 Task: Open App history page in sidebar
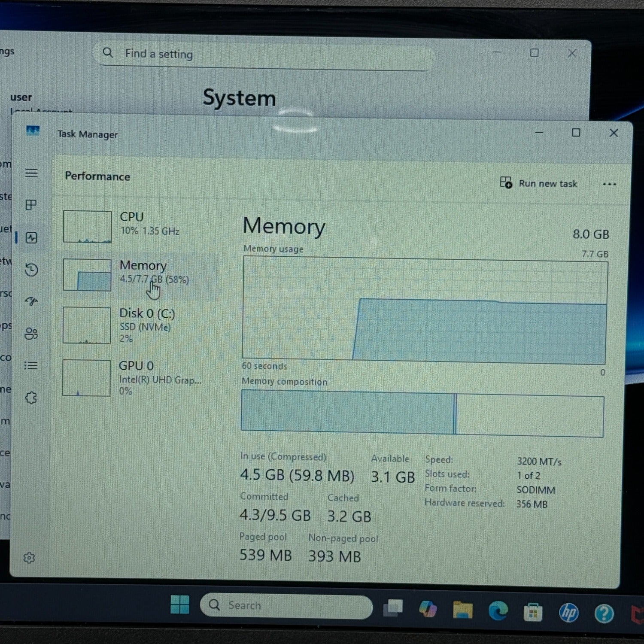coord(31,270)
